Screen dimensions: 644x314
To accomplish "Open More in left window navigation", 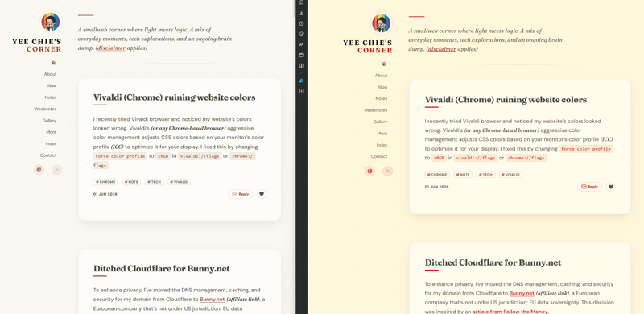I will coord(52,132).
